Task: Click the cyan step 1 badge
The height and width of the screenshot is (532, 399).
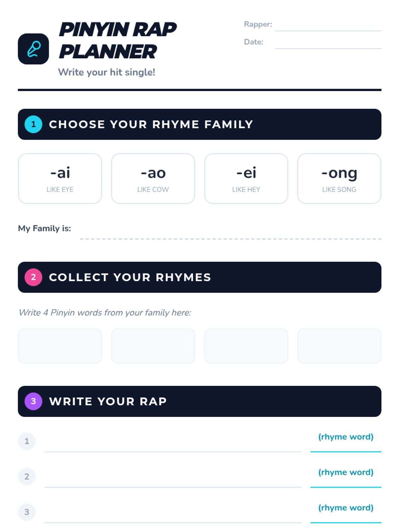Action: [33, 124]
